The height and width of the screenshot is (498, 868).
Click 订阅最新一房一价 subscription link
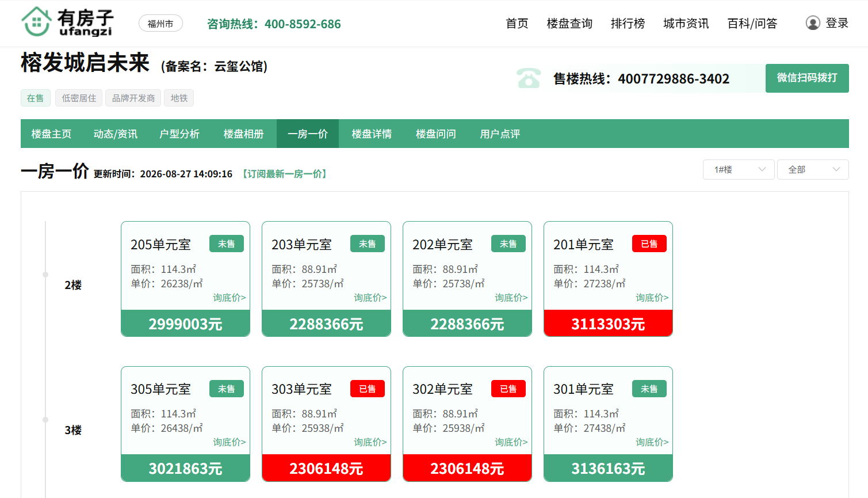point(285,174)
